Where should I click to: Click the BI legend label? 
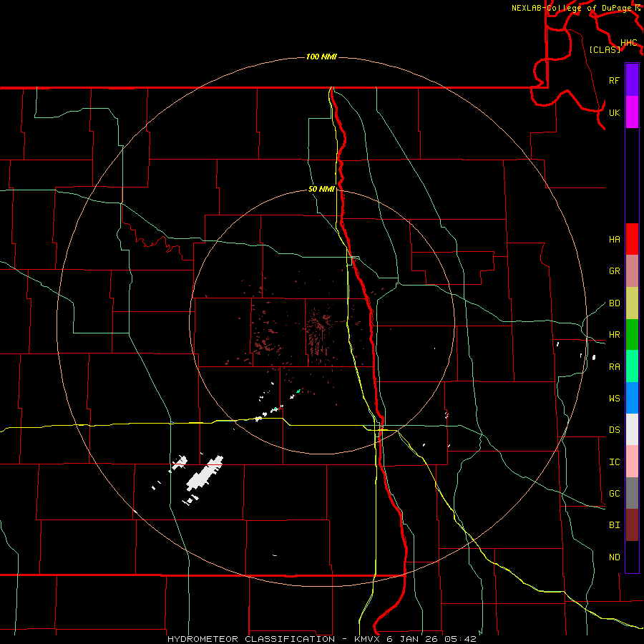614,525
